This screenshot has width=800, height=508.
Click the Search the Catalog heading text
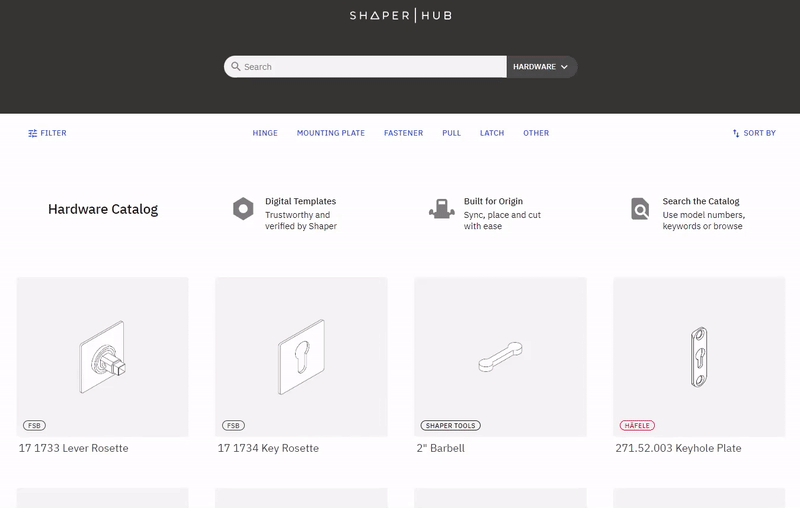pyautogui.click(x=701, y=201)
